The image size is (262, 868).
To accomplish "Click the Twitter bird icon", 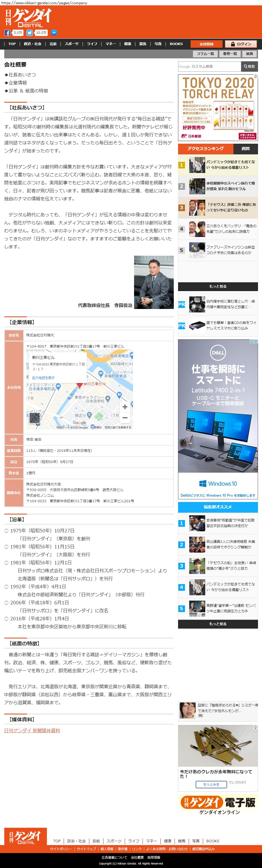I will tap(30, 33).
